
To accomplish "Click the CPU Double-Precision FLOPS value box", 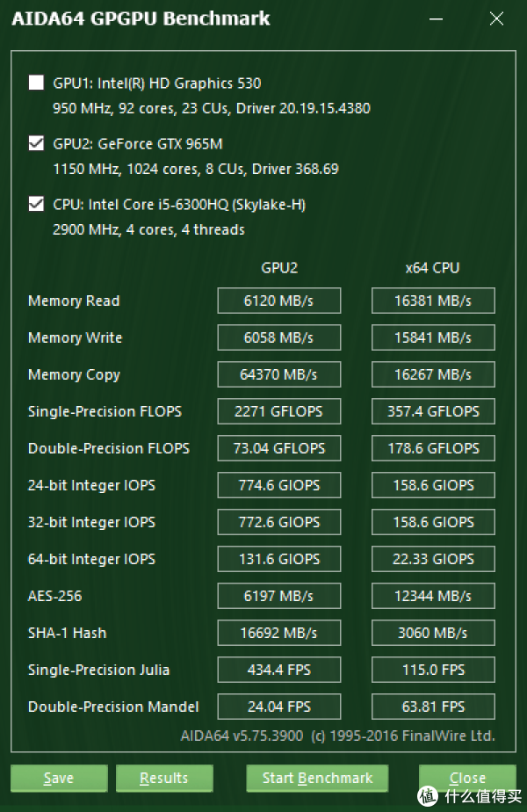I will click(433, 448).
